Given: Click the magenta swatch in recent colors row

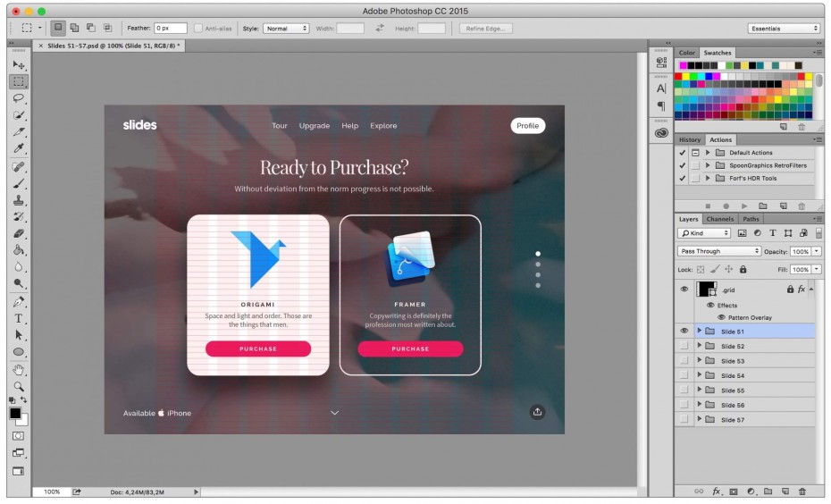Looking at the screenshot, I should (x=684, y=66).
